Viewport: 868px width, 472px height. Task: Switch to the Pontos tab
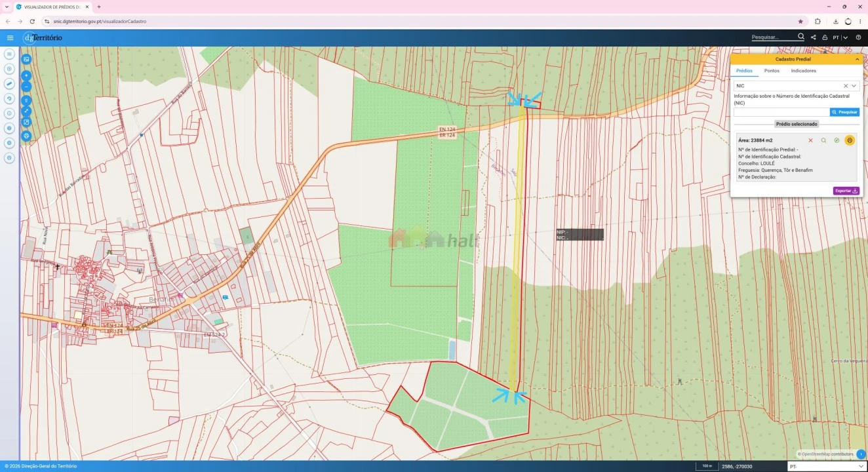(x=772, y=71)
